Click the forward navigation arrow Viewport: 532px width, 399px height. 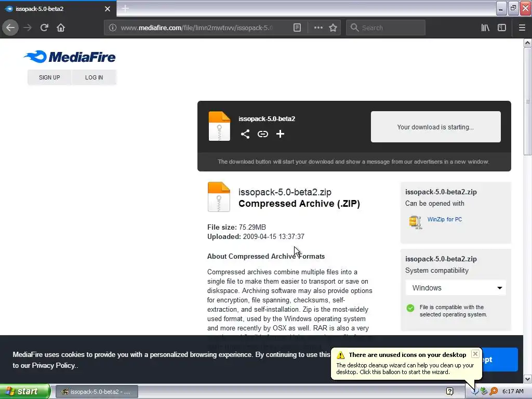coord(28,28)
